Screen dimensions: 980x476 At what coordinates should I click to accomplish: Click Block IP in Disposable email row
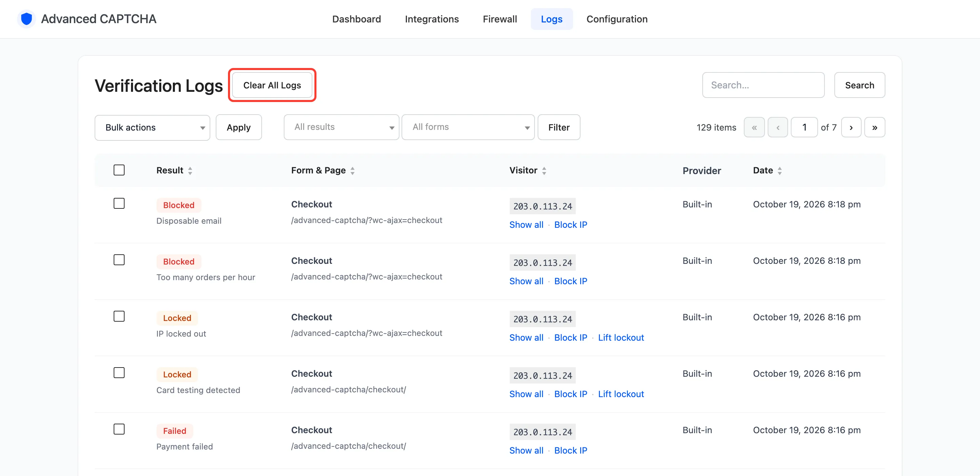(570, 225)
